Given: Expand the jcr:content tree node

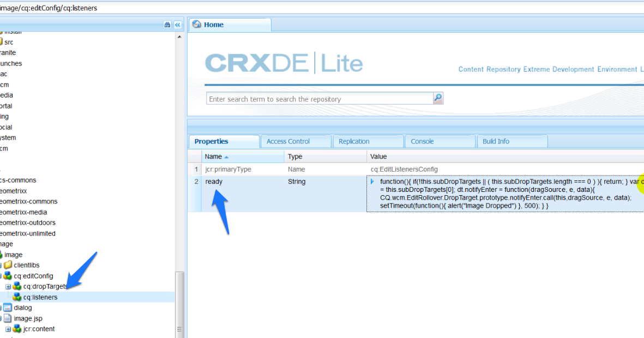Looking at the screenshot, I should (8, 329).
